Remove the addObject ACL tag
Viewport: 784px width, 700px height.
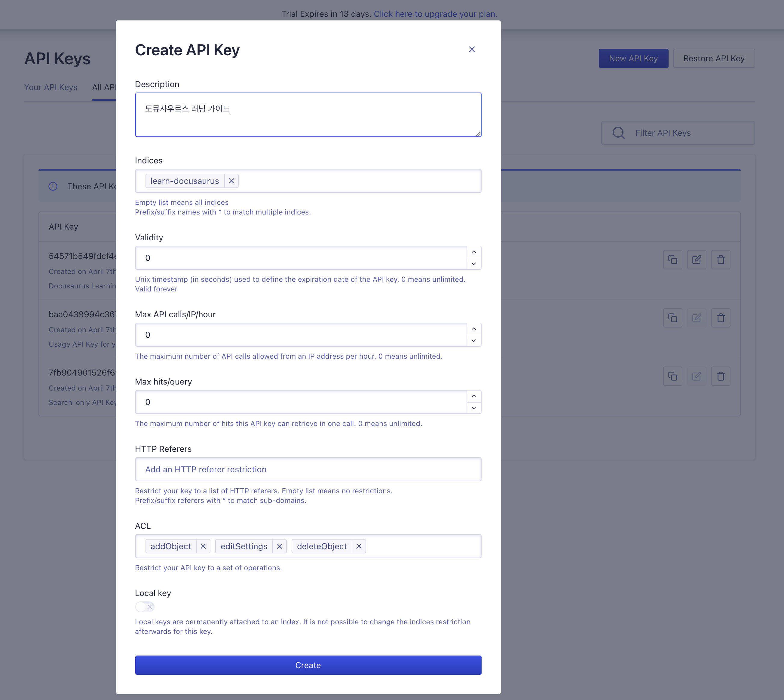[x=203, y=546]
